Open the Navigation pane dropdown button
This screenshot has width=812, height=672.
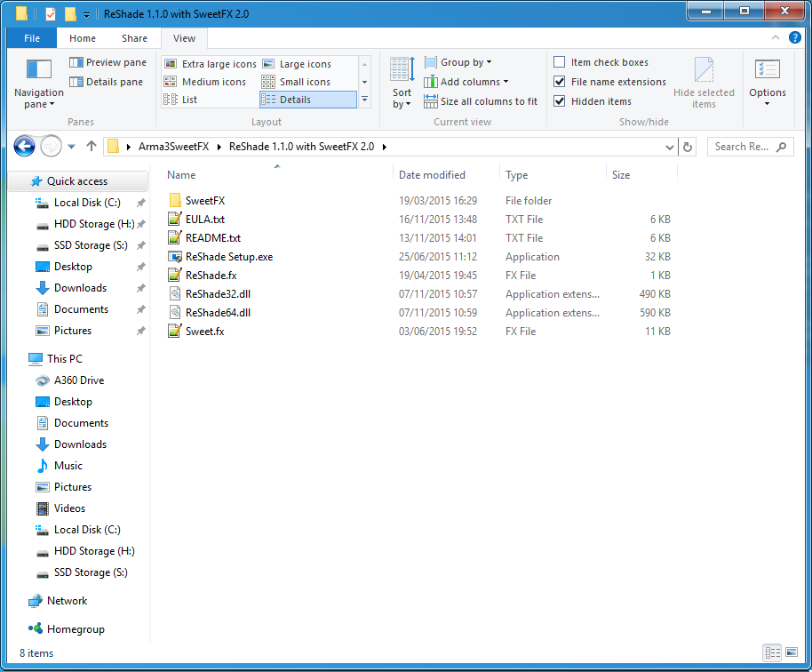pyautogui.click(x=39, y=83)
